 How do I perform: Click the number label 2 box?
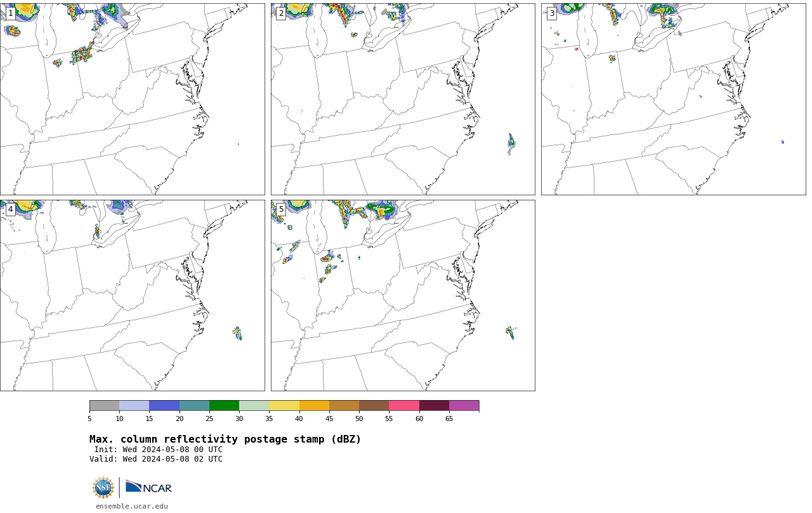coord(281,13)
